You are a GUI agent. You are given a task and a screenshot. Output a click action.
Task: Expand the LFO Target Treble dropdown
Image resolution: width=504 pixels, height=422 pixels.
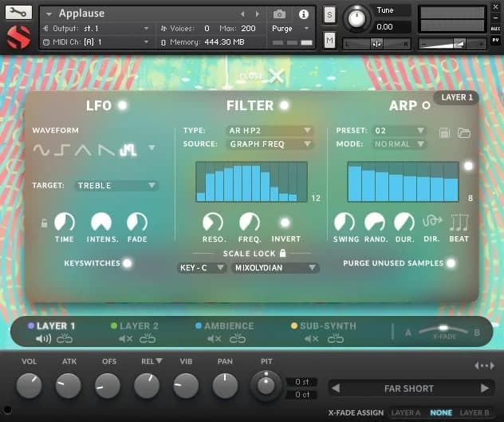pos(116,186)
